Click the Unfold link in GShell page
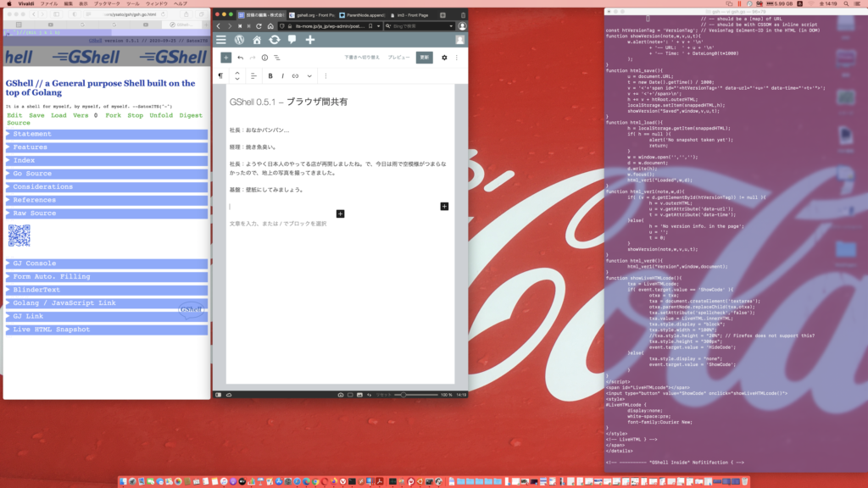 point(161,114)
